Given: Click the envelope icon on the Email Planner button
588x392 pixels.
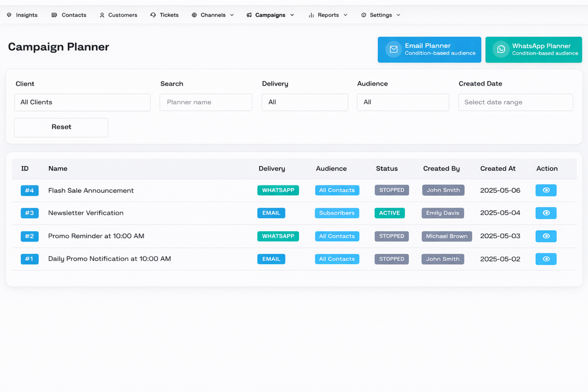Looking at the screenshot, I should 393,49.
